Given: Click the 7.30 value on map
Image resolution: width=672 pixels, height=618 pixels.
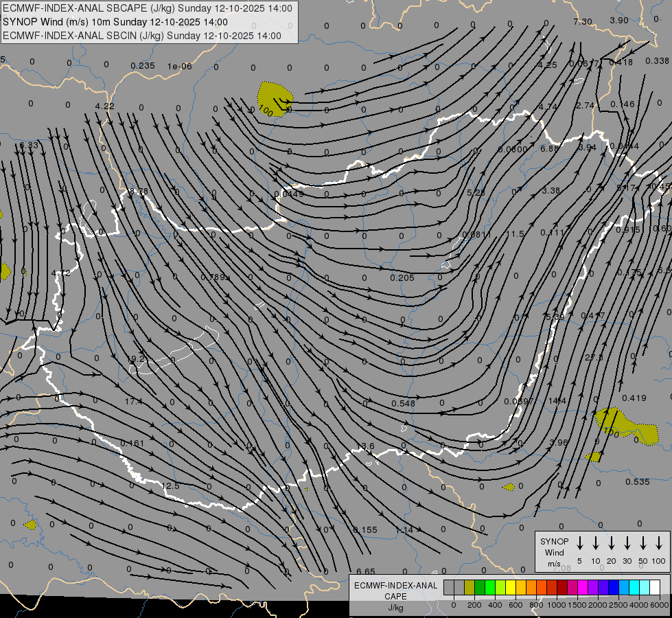Looking at the screenshot, I should 583,21.
